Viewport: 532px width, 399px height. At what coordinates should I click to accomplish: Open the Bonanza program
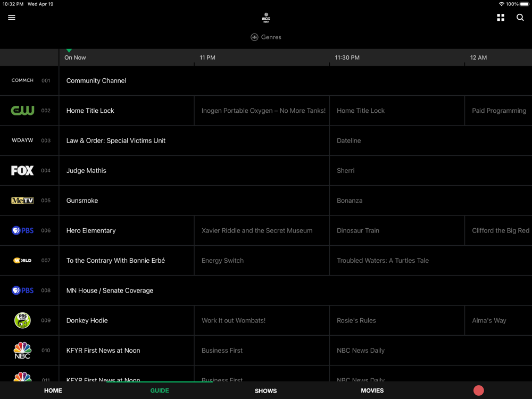[431, 201]
